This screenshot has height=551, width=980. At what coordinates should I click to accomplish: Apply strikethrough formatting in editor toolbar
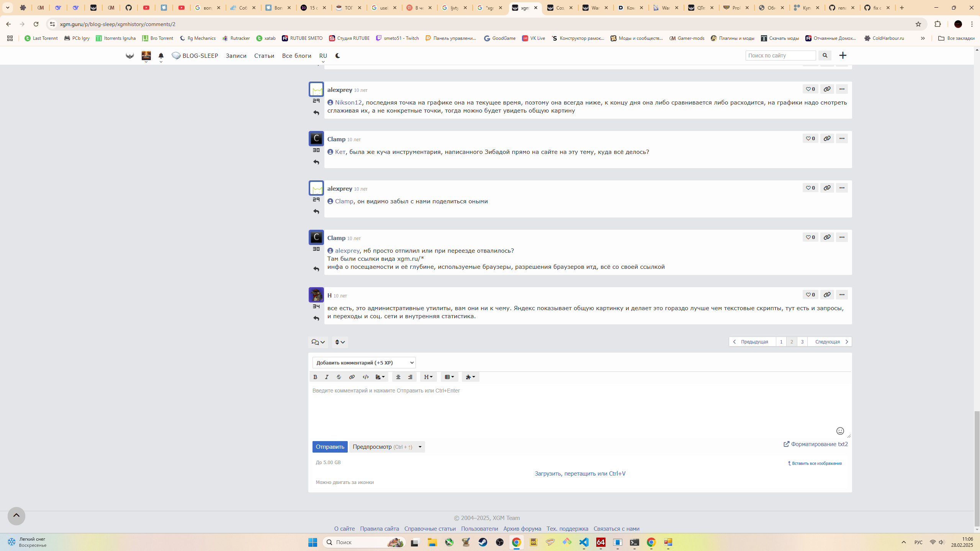point(339,377)
